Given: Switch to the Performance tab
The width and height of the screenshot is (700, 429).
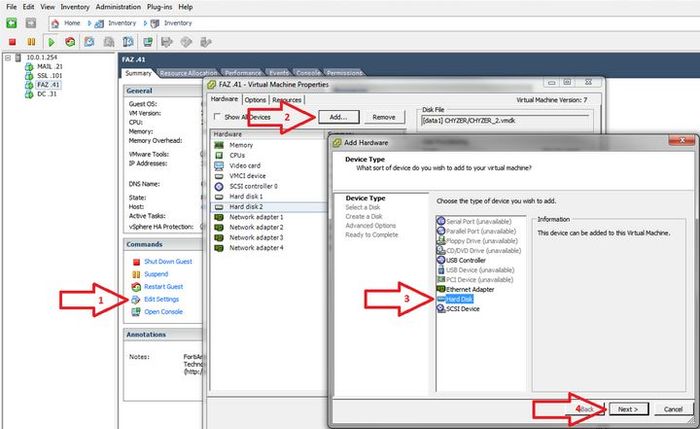Looking at the screenshot, I should coord(243,73).
